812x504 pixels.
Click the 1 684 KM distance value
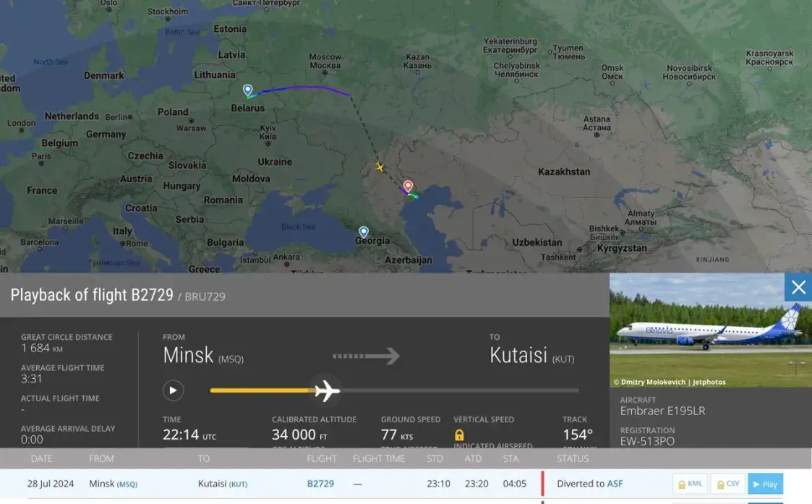coord(42,348)
